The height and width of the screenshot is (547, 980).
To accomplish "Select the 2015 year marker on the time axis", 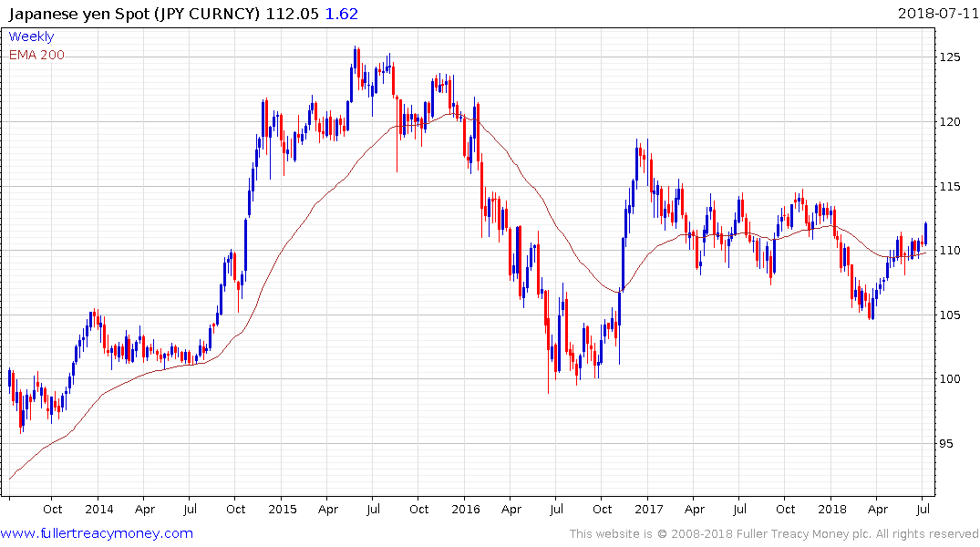I will (x=282, y=509).
